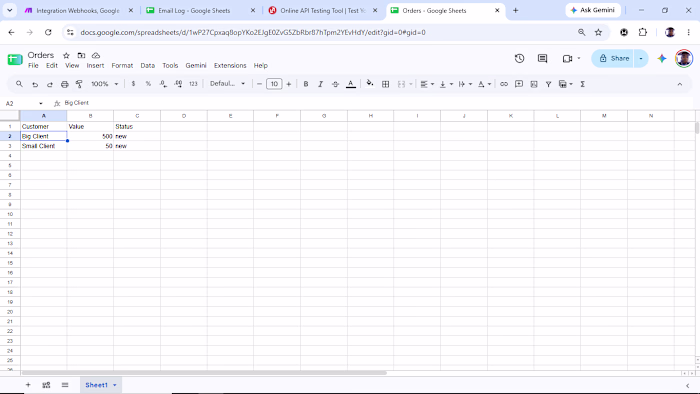Open the zoom 100% dropdown
Viewport: 700px width, 394px height.
(104, 84)
